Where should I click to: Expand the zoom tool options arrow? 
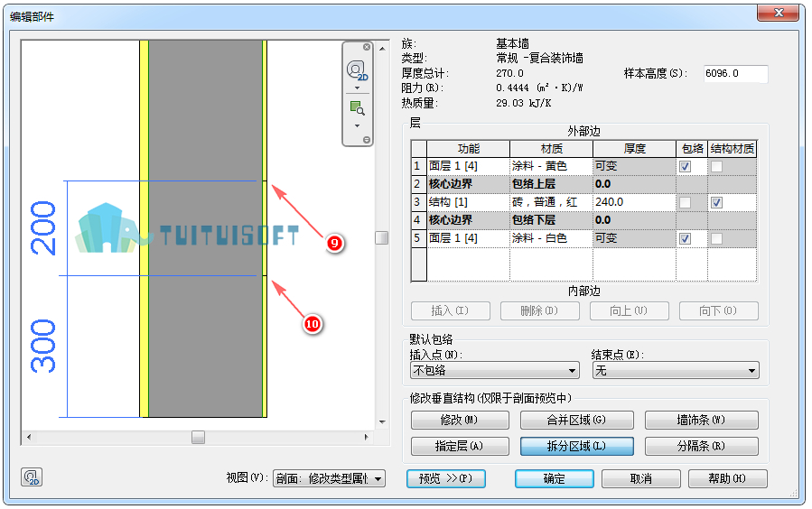[x=357, y=125]
